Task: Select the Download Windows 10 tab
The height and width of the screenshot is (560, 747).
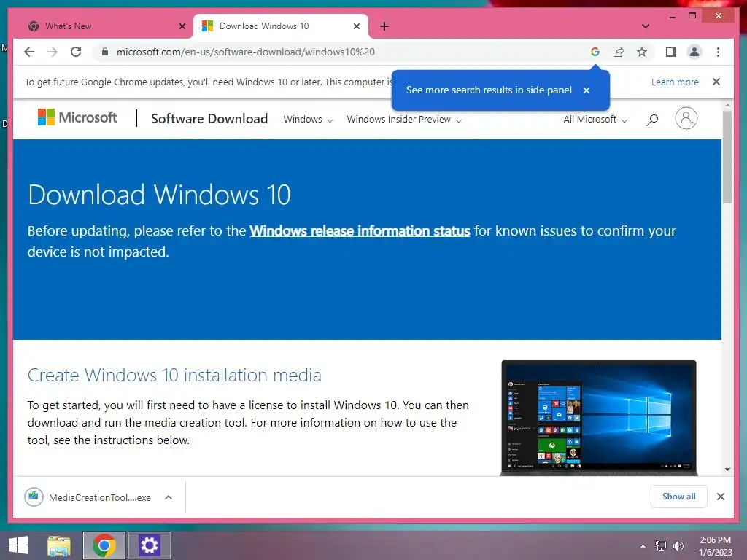Action: [281, 26]
